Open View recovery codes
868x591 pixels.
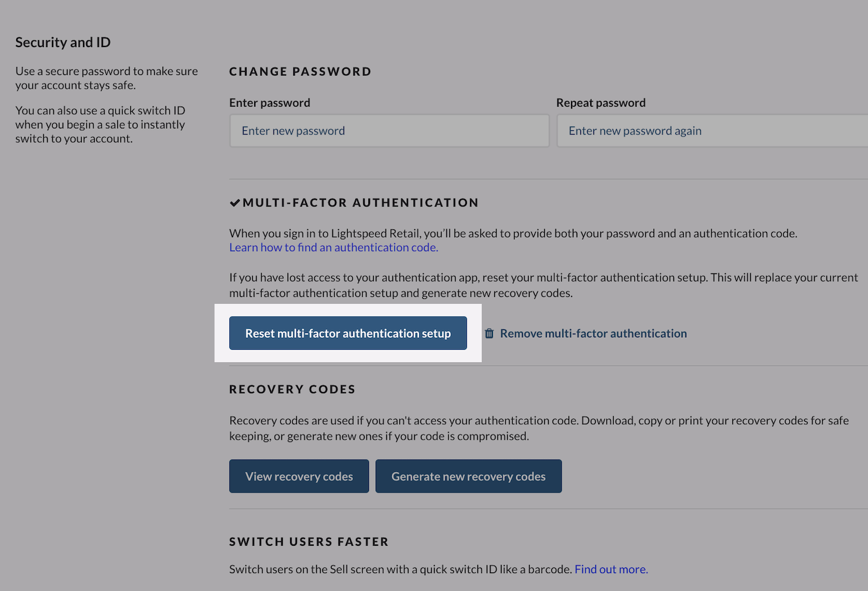[299, 476]
